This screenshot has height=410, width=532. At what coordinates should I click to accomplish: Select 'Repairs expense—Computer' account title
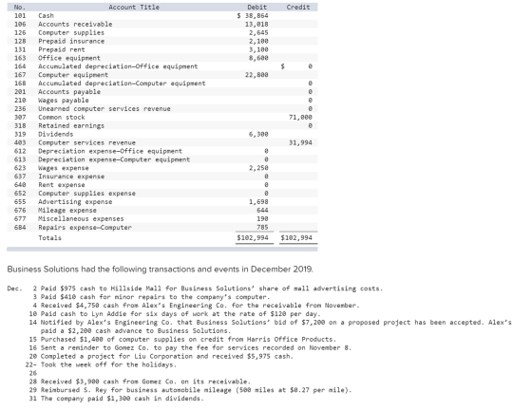(85, 228)
